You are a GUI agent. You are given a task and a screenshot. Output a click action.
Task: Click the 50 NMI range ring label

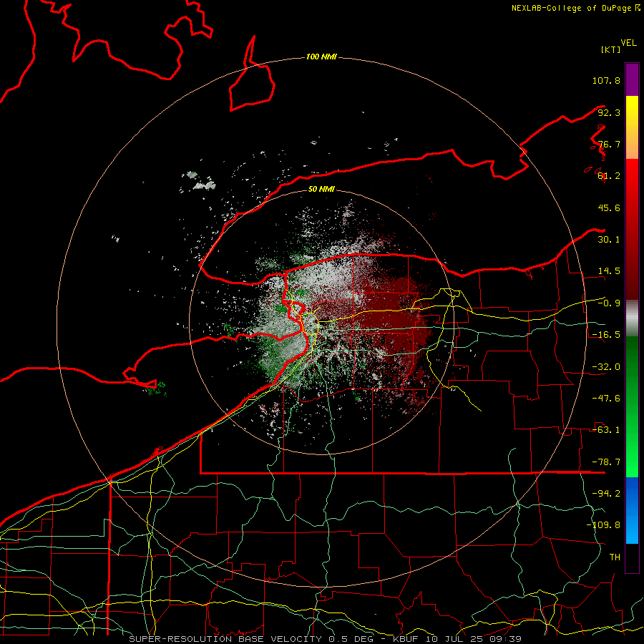pyautogui.click(x=321, y=190)
